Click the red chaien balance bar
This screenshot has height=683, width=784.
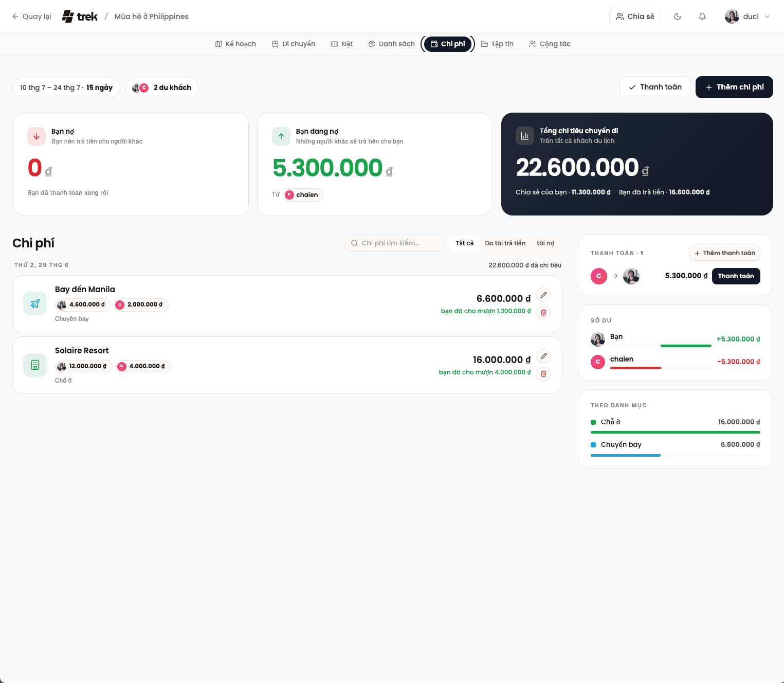pos(635,368)
